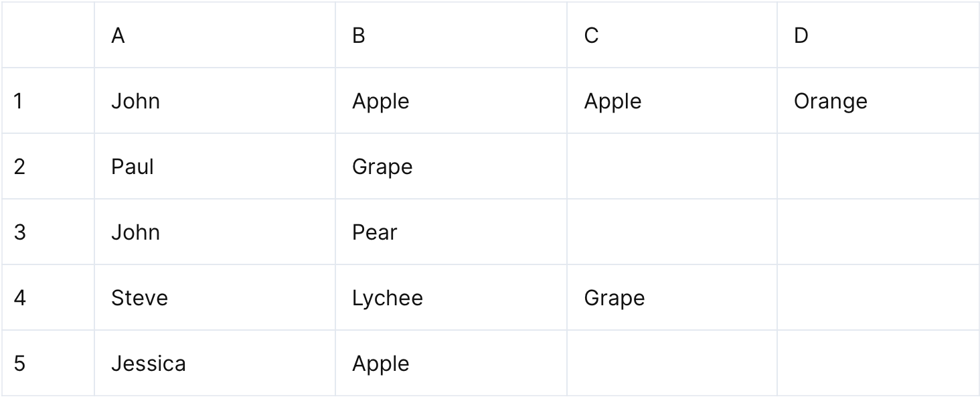Click row header 3
Viewport: 980px width, 399px height.
tap(48, 232)
